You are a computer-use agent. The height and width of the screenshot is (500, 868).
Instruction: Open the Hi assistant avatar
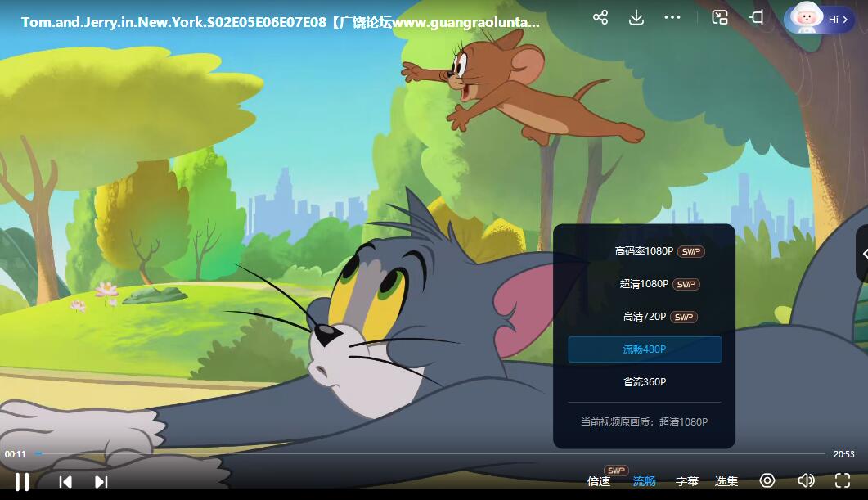pyautogui.click(x=819, y=18)
